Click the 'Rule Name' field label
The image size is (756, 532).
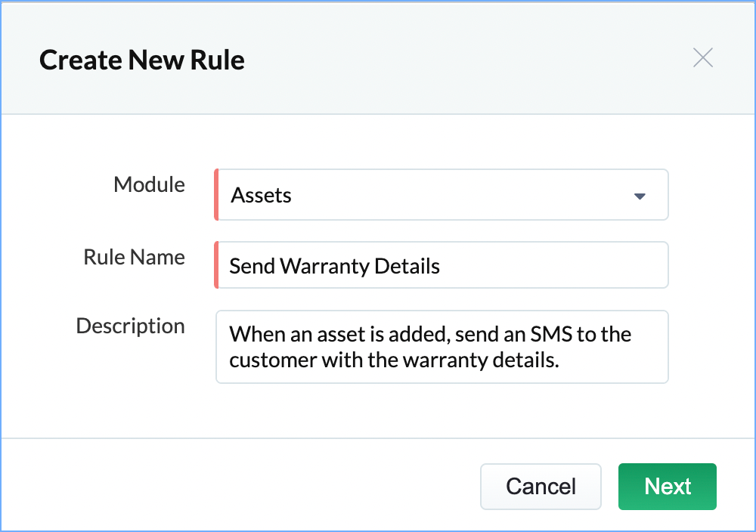pos(134,257)
